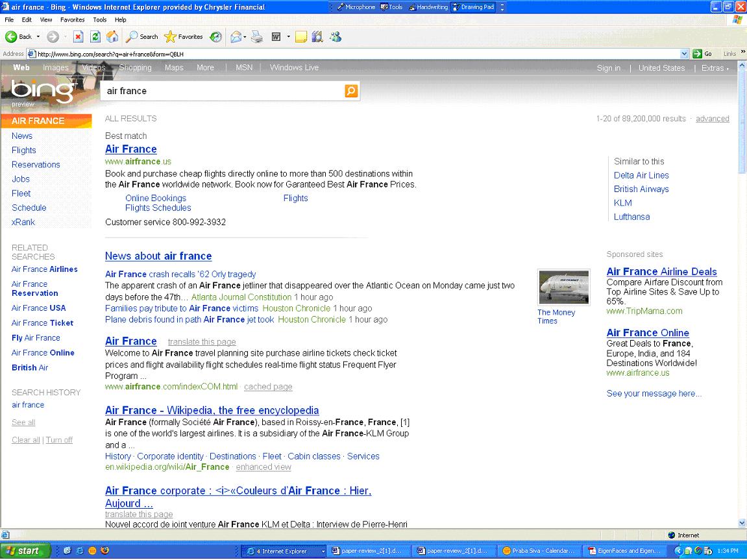Open the Favorites star toolbar button

tap(184, 37)
